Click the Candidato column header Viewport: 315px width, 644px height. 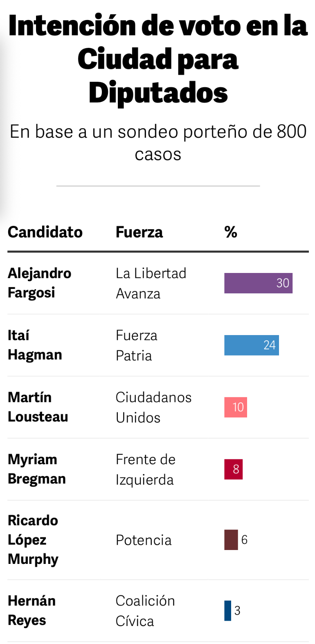pos(45,232)
